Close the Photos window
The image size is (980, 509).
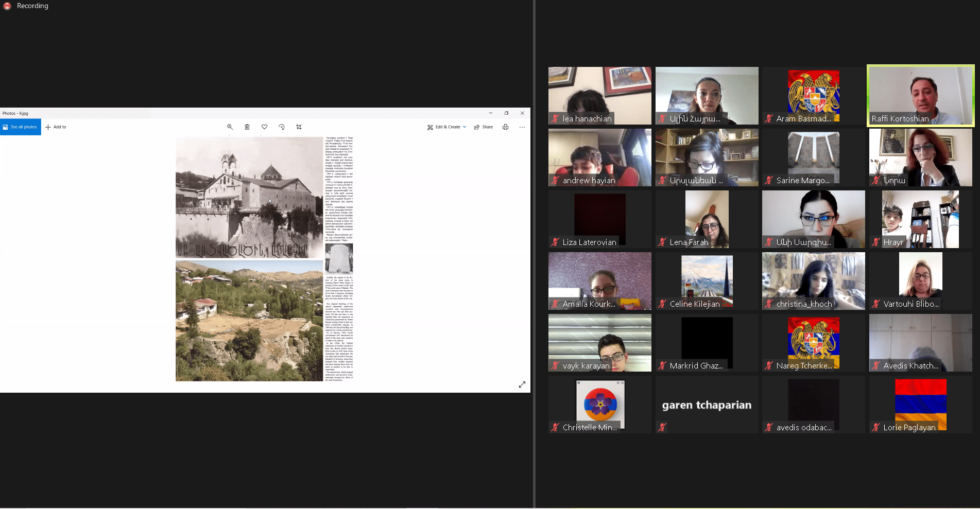pos(522,113)
